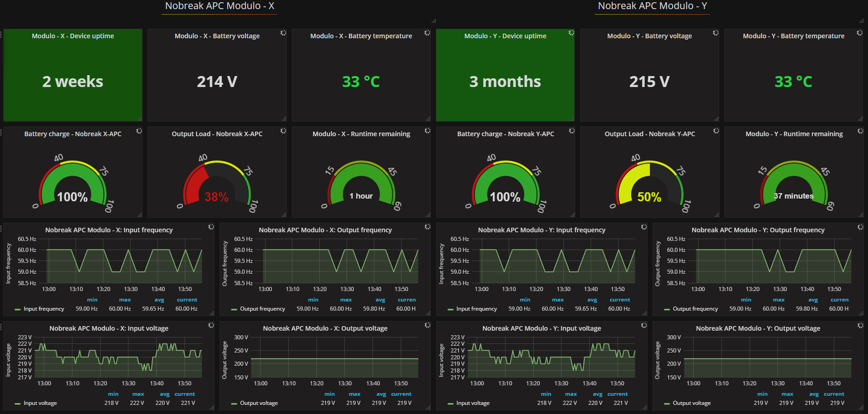This screenshot has height=414, width=868.
Task: Click the spinner icon on Modulo Y Device uptime panel
Action: pyautogui.click(x=572, y=33)
